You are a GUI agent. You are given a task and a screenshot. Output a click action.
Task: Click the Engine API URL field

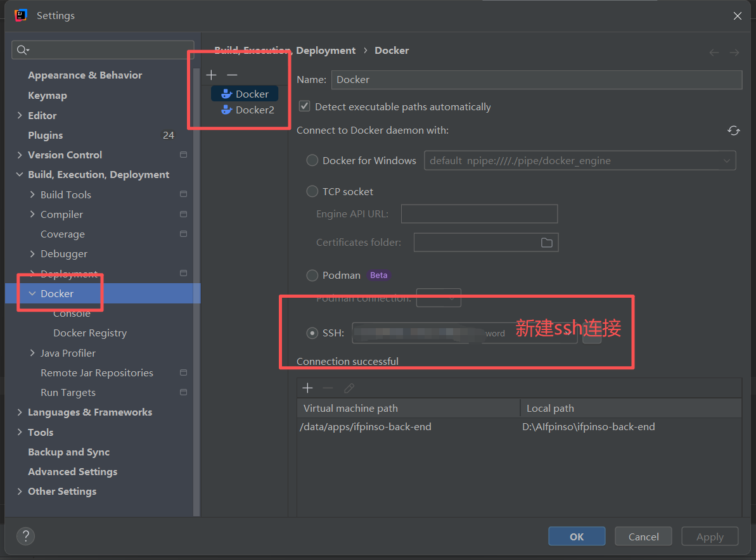tap(479, 213)
